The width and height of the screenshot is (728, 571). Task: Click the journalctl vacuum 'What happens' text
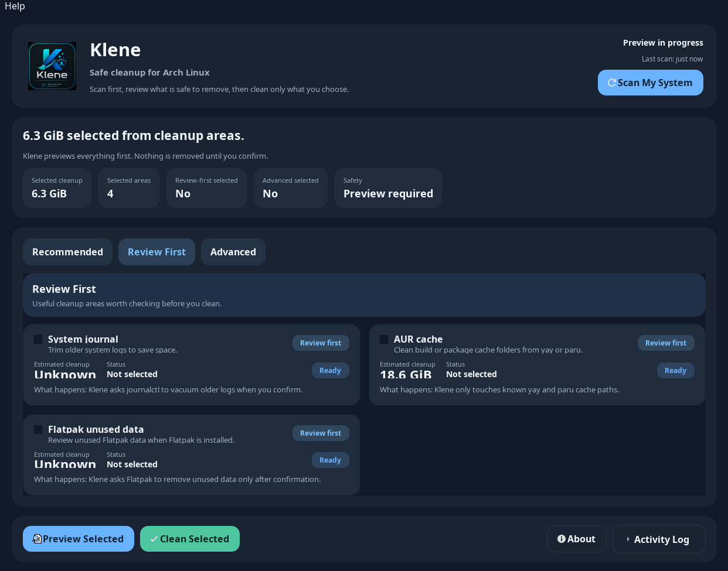click(x=168, y=390)
